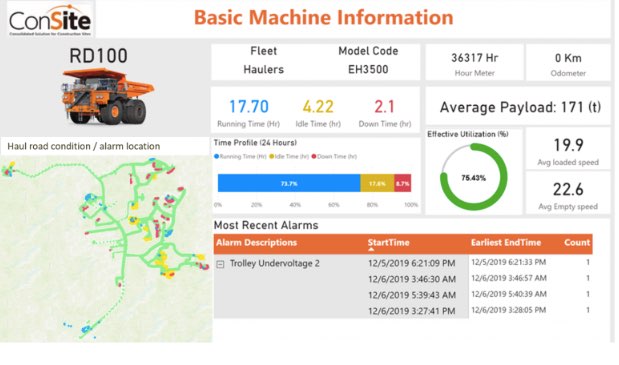Click the 19.9 avg loaded speed value
Viewport: 619px width, 365px height.
click(x=568, y=145)
